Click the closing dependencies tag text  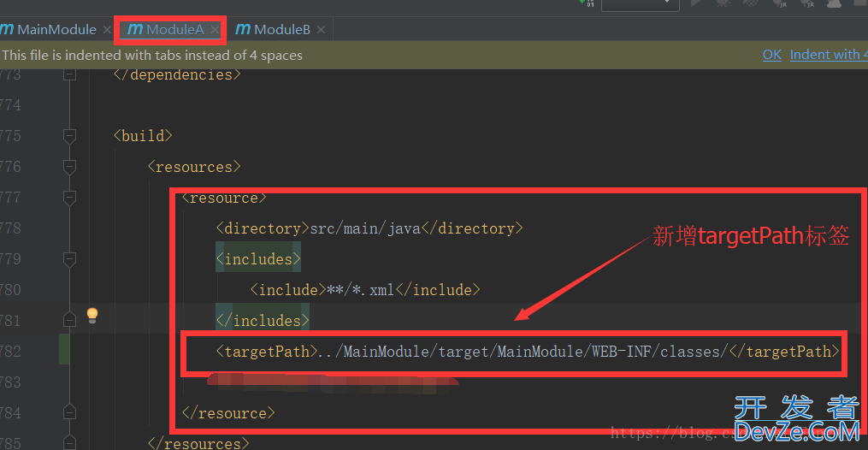[177, 74]
